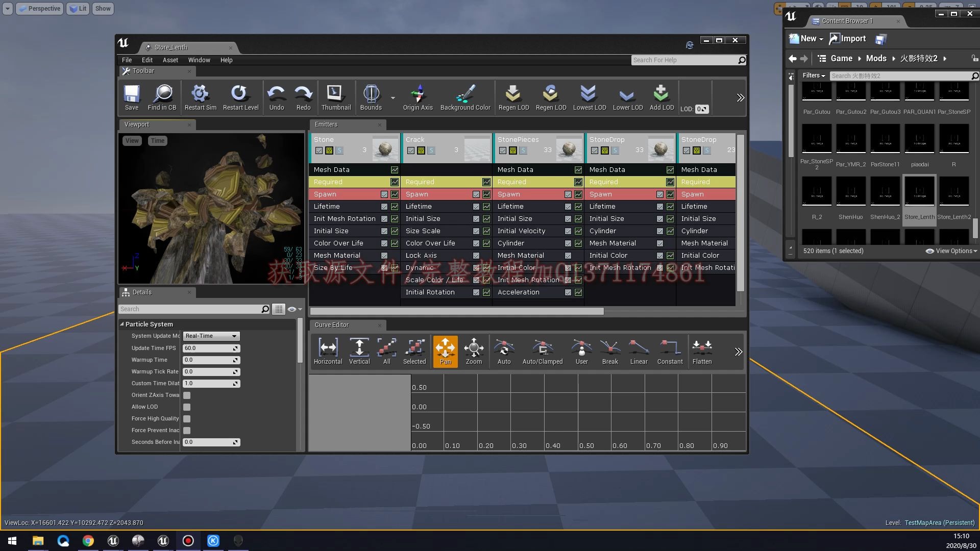This screenshot has height=551, width=980.
Task: Select the Pan tool in the Curve Editor
Action: click(445, 351)
